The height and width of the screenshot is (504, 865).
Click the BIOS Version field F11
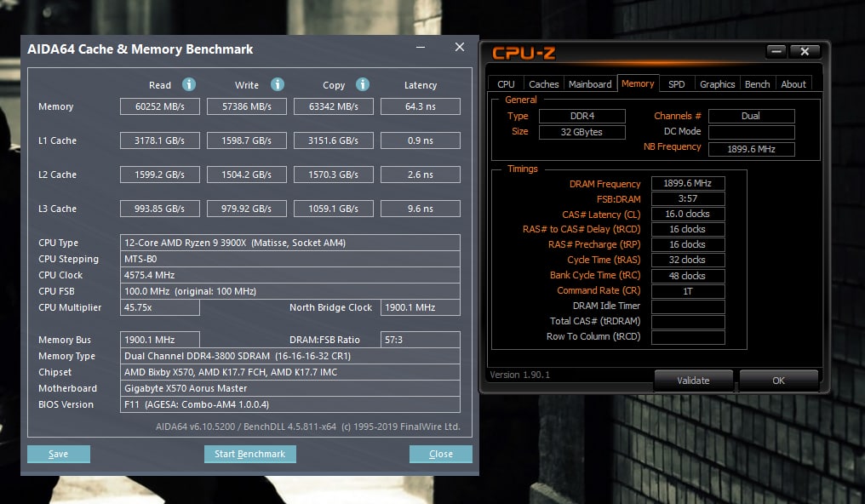pos(290,404)
